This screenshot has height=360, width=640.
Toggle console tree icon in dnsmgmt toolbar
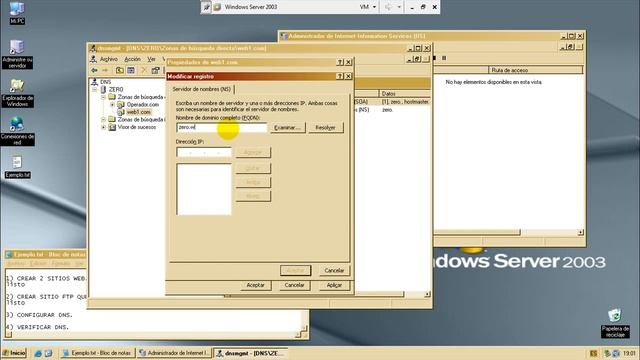131,70
